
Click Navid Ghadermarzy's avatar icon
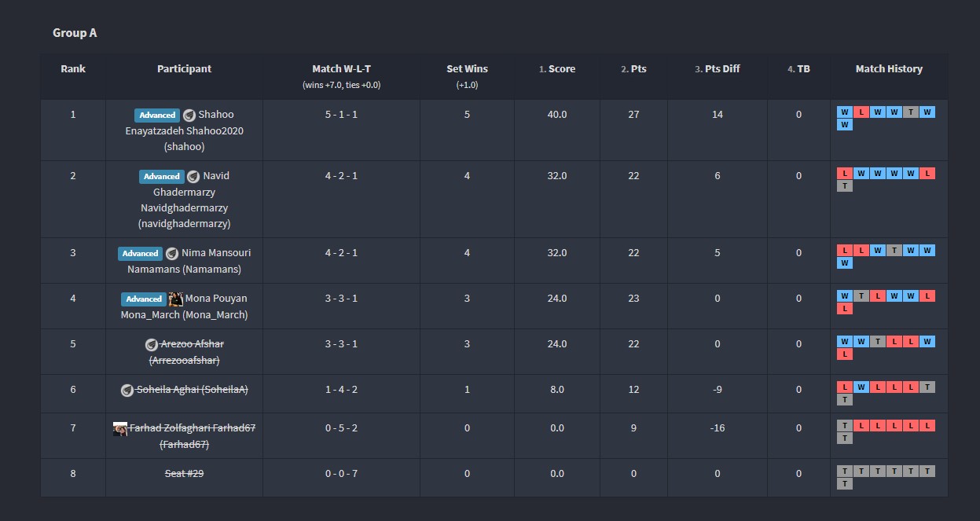tap(193, 176)
